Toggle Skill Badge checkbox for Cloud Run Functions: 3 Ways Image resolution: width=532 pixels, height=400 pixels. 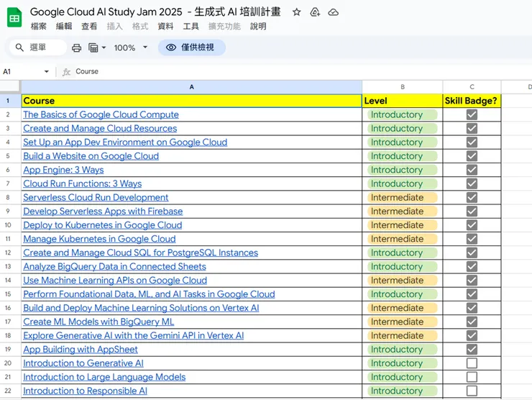click(472, 183)
